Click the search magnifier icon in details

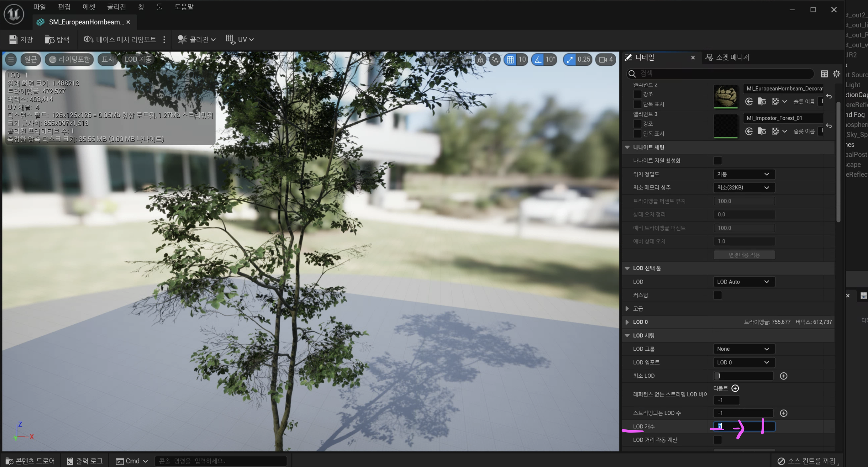632,74
